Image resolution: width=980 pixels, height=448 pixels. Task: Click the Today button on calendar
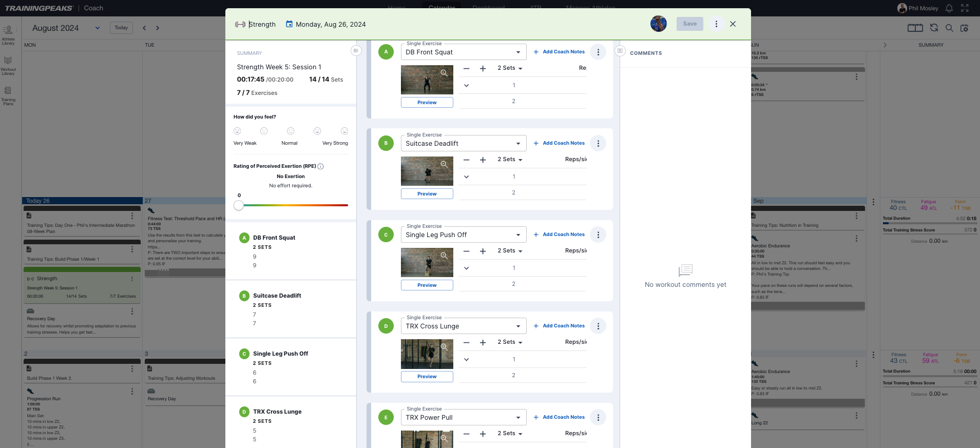tap(121, 28)
